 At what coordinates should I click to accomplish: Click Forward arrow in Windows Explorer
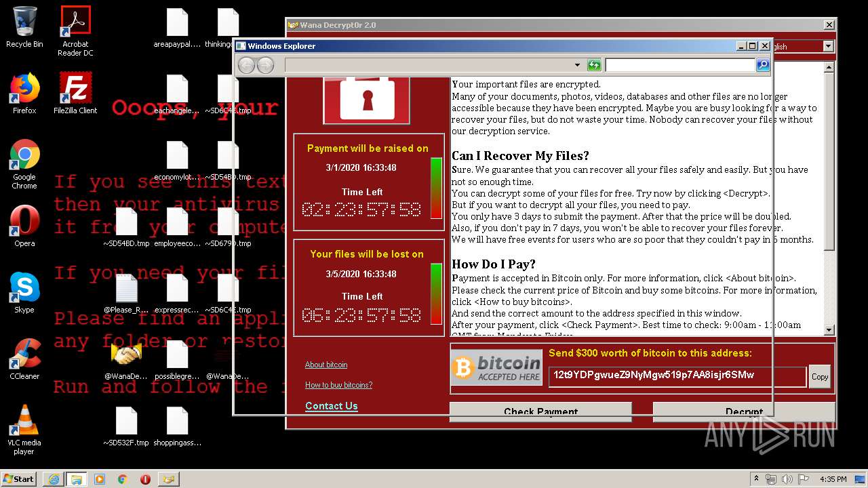[x=266, y=65]
